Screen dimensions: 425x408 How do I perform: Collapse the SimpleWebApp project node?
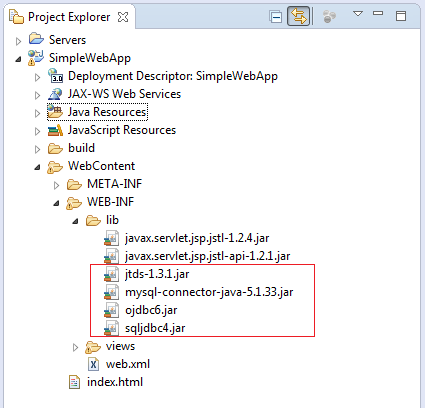pos(18,60)
